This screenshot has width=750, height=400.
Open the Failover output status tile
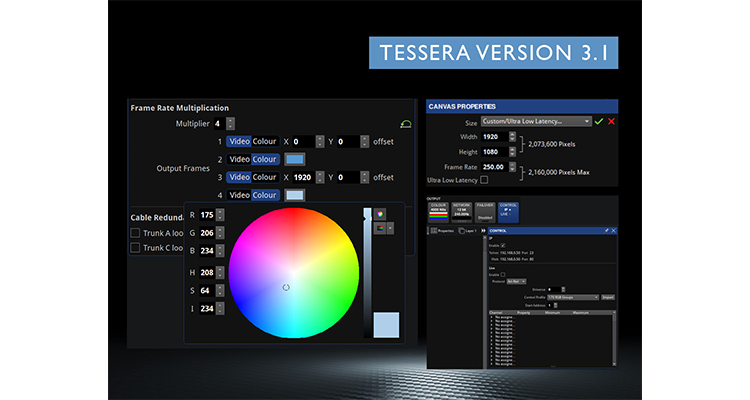click(x=485, y=212)
